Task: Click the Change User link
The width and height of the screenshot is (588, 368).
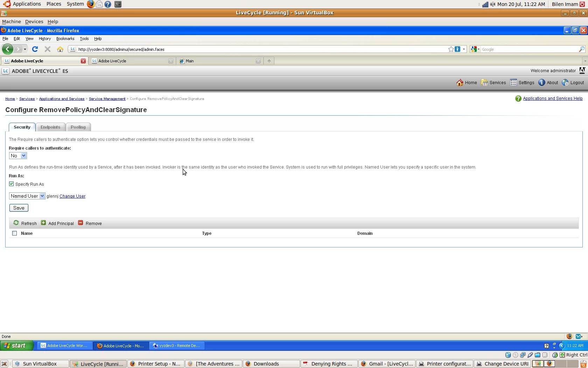Action: pos(72,196)
